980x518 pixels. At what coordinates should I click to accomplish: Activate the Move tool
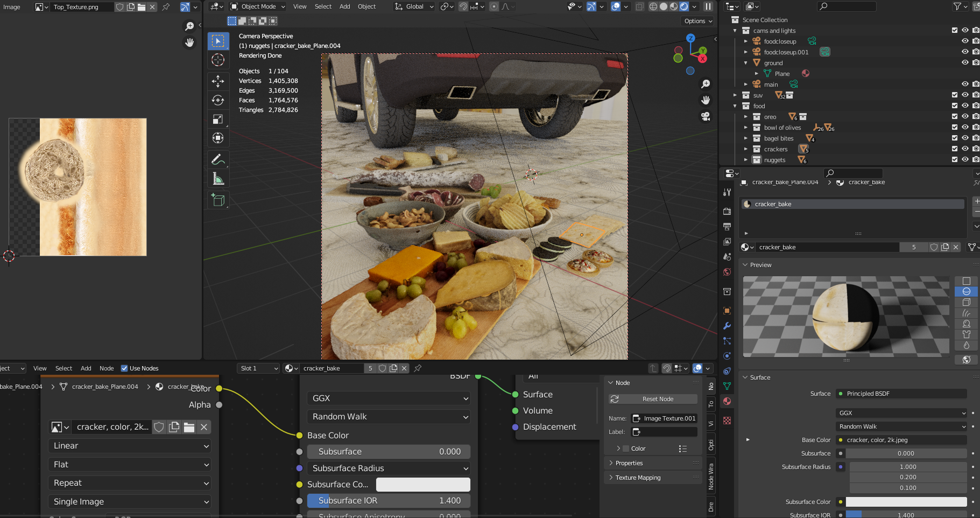[x=218, y=81]
